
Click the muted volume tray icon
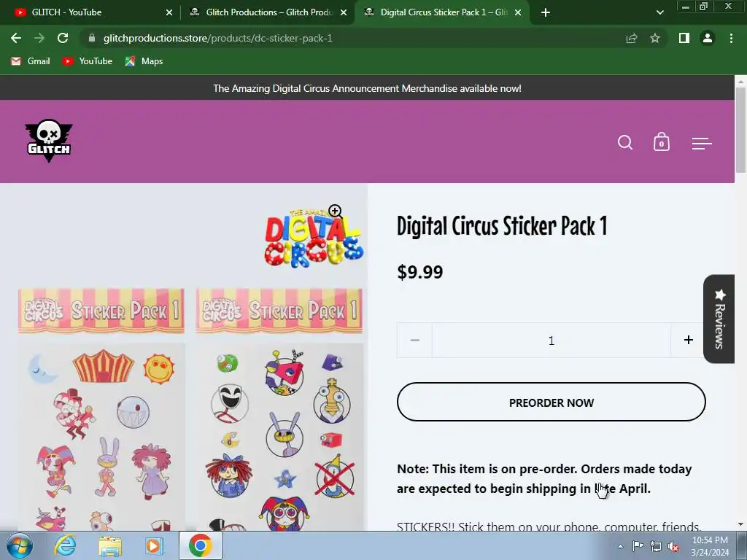pyautogui.click(x=673, y=547)
